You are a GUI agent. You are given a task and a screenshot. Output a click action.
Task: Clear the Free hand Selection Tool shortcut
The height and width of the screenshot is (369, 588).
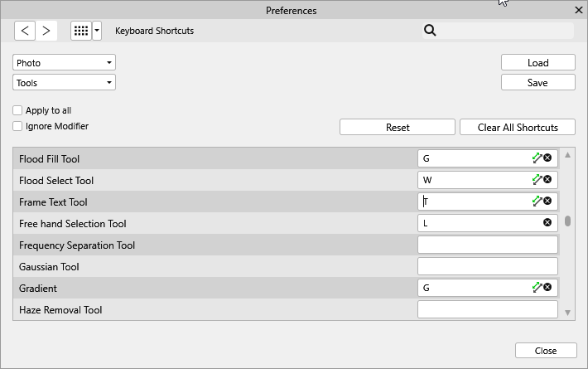[x=547, y=222]
